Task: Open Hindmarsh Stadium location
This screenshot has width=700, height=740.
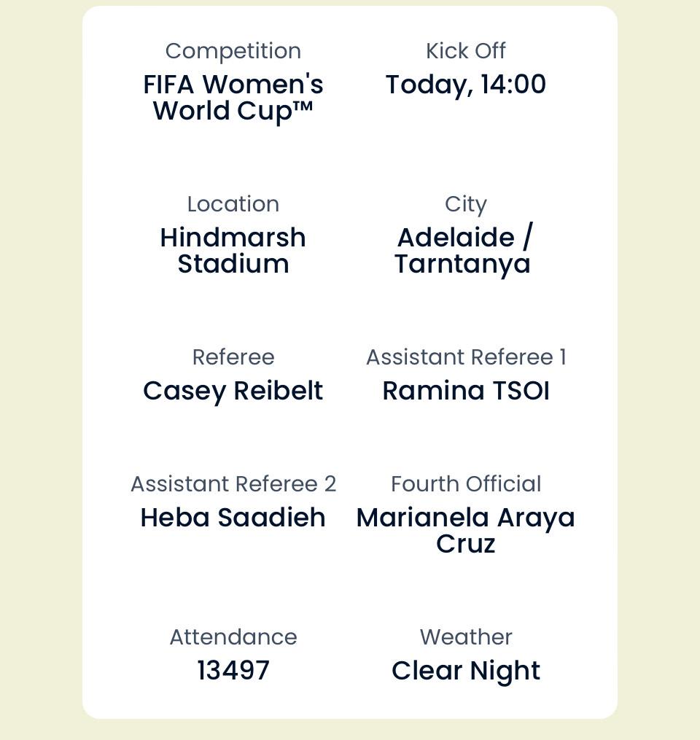Action: [233, 251]
